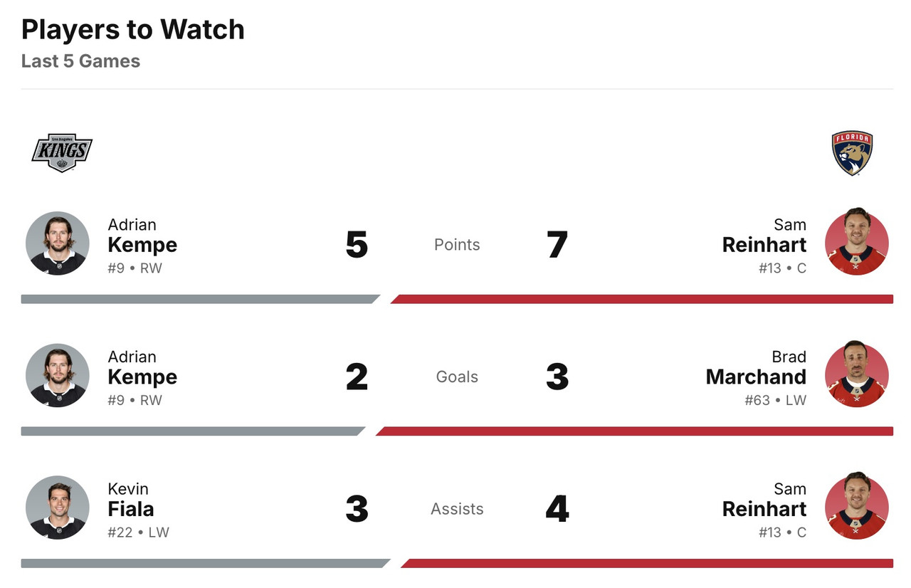Click Sam Reinhart's headshot in Assists row
This screenshot has width=911, height=588.
coord(856,508)
